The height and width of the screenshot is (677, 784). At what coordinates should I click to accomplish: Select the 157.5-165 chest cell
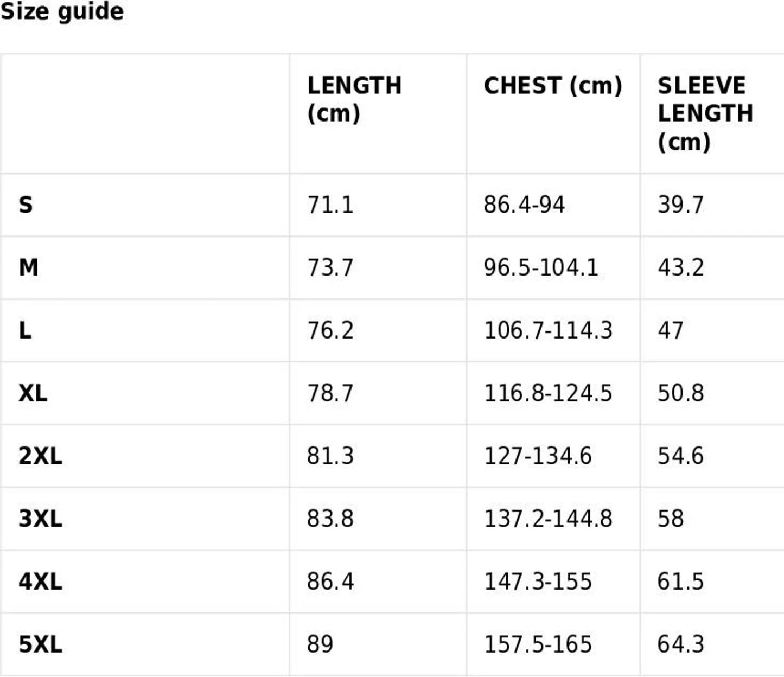click(537, 644)
